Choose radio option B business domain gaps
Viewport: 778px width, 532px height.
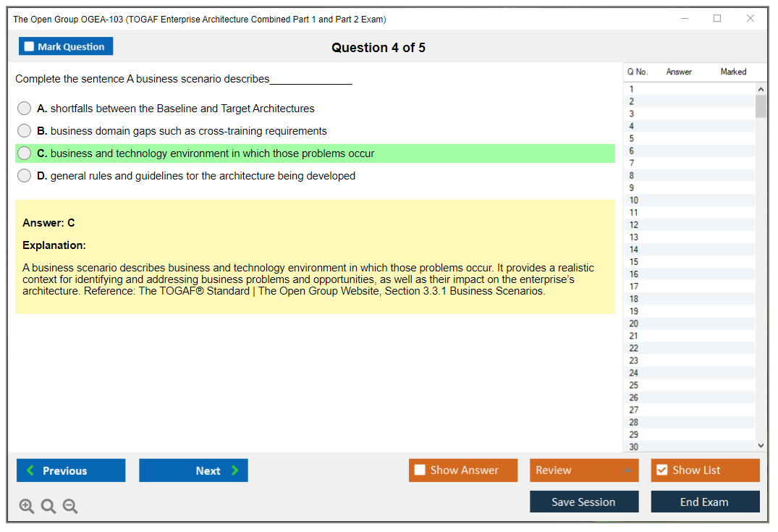pyautogui.click(x=25, y=131)
